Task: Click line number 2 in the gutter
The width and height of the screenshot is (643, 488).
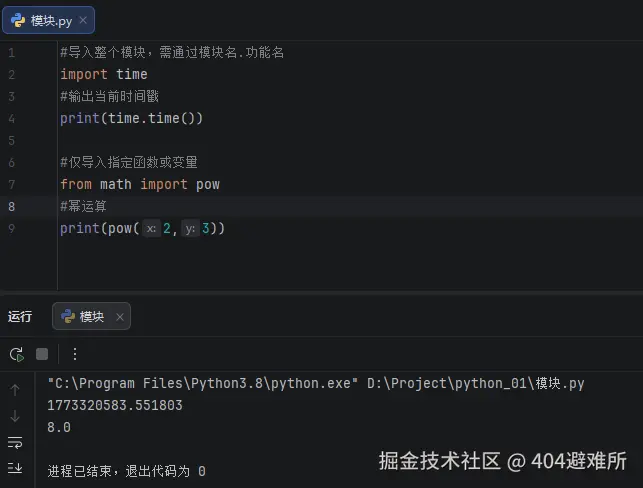Action: click(11, 75)
